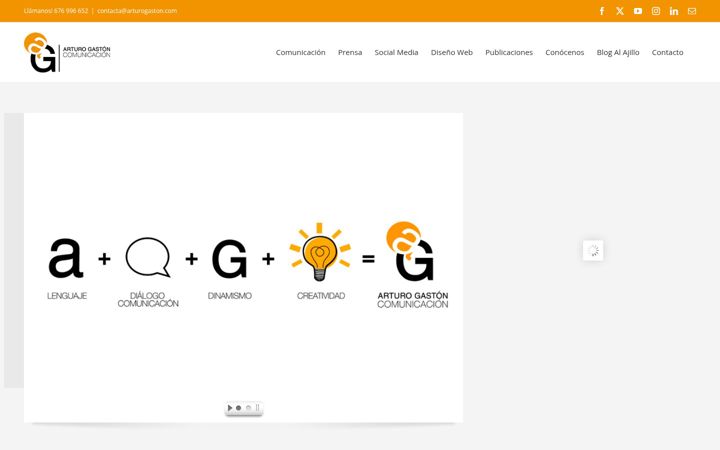Click the slider play arrow control
Screen dimensions: 720x450
[x=230, y=408]
